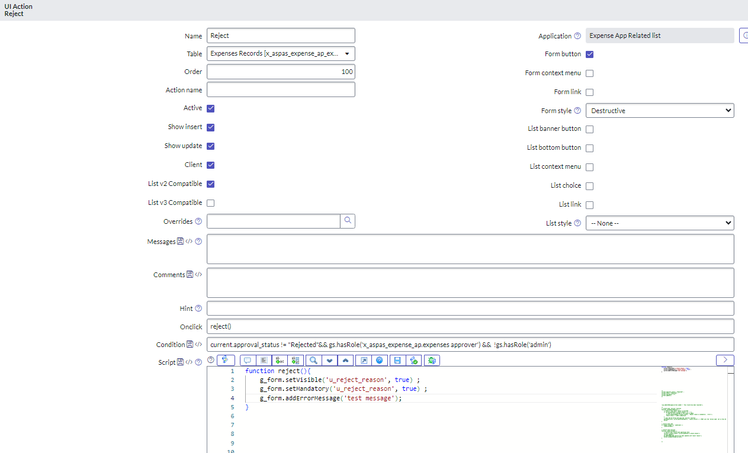Enable the Form context menu checkbox

[590, 73]
